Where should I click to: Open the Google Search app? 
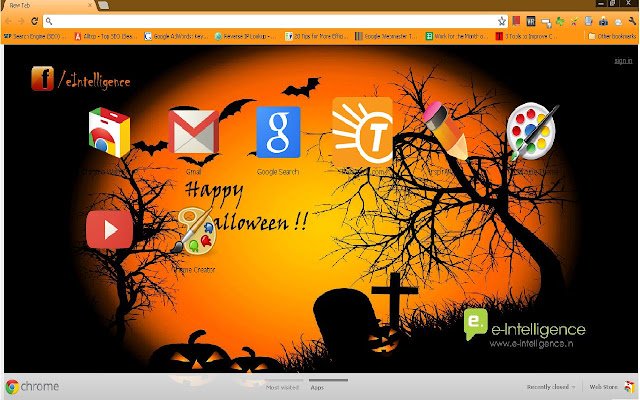tap(278, 132)
